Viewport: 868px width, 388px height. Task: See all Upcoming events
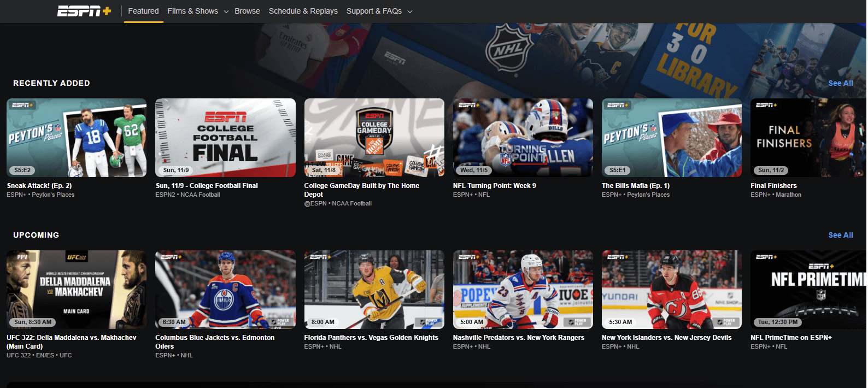click(x=840, y=235)
